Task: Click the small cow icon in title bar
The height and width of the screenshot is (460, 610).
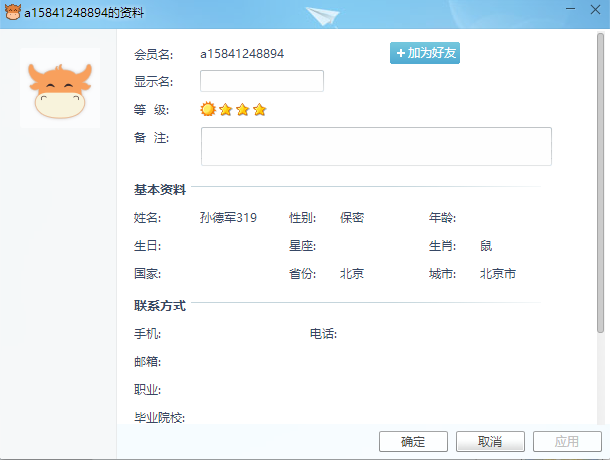Action: 12,12
